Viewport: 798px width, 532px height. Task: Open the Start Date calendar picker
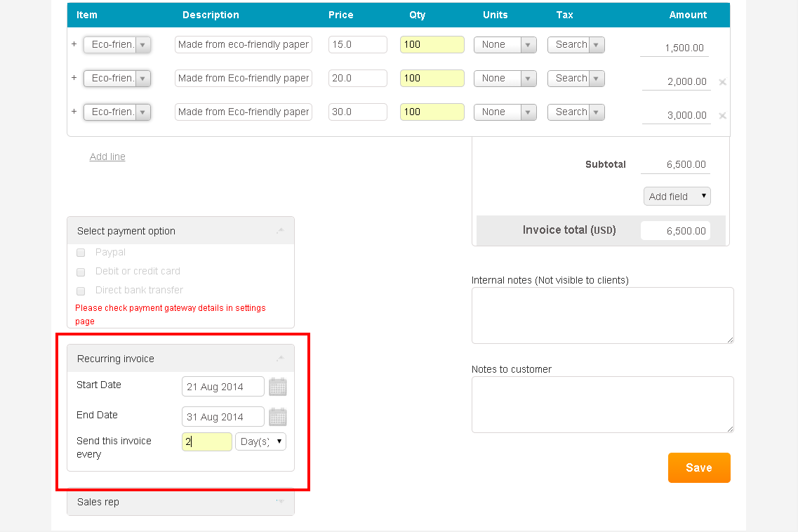coord(277,387)
